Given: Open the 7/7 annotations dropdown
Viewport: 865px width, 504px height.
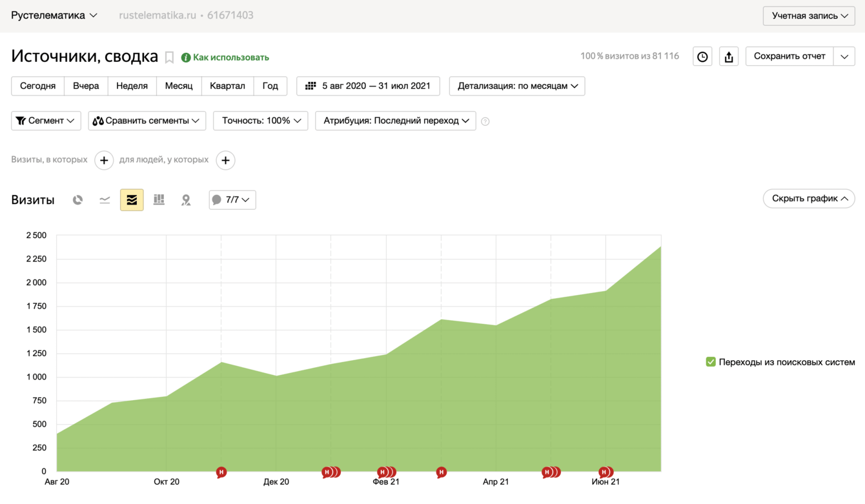Looking at the screenshot, I should point(232,200).
